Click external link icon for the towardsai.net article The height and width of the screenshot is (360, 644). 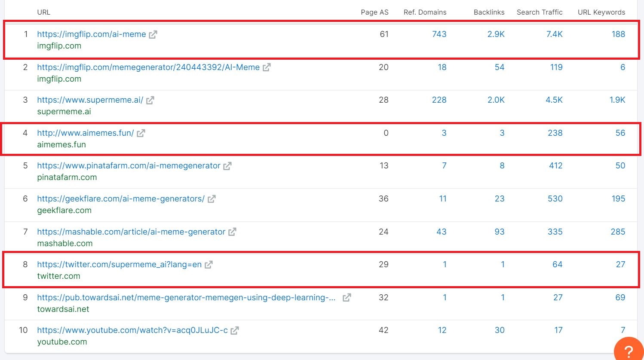[347, 297]
